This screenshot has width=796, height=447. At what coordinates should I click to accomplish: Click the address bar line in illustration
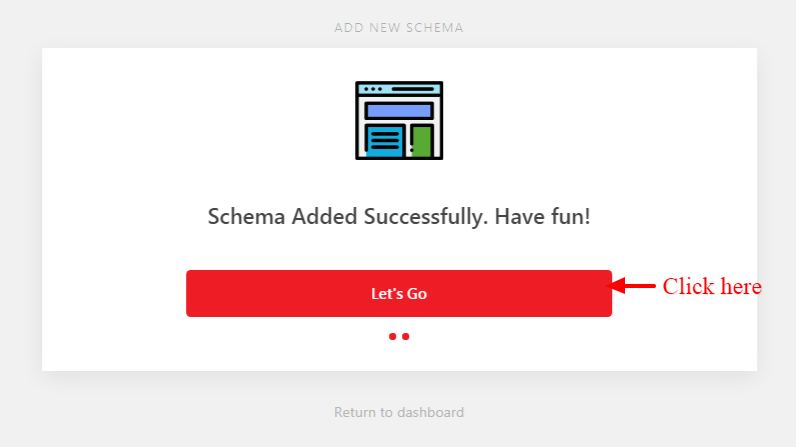pos(413,89)
